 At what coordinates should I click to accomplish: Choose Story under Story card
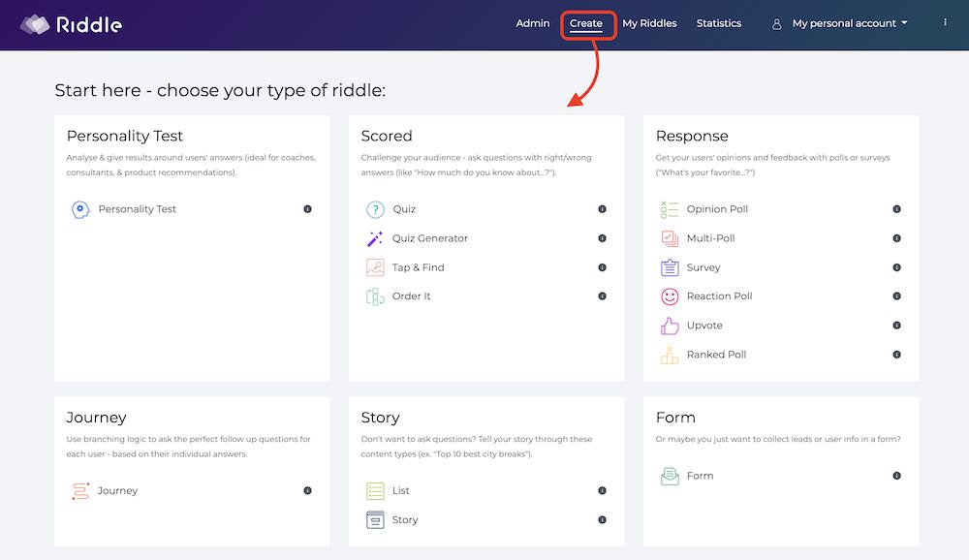(x=405, y=520)
